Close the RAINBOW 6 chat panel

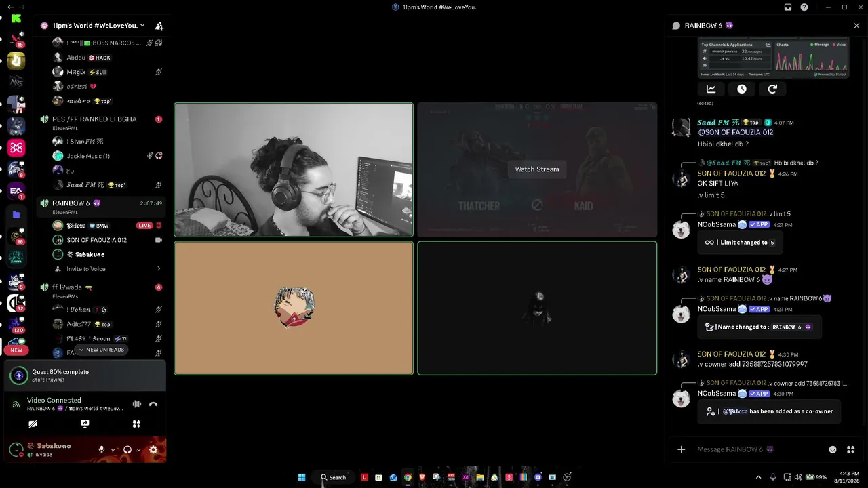tap(856, 26)
